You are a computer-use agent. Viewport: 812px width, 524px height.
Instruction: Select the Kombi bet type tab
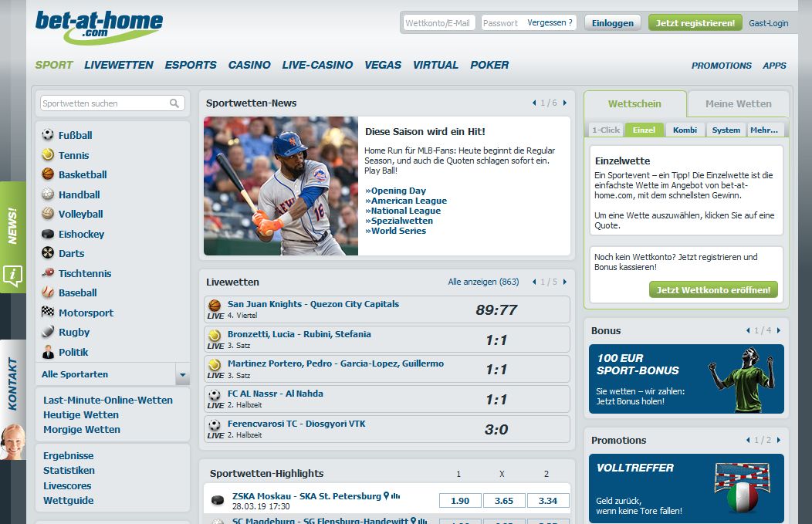(x=685, y=130)
